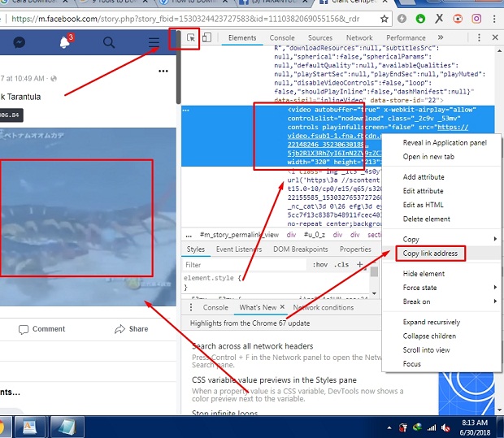Toggle the device toolbar icon
The image size is (504, 438).
(206, 38)
